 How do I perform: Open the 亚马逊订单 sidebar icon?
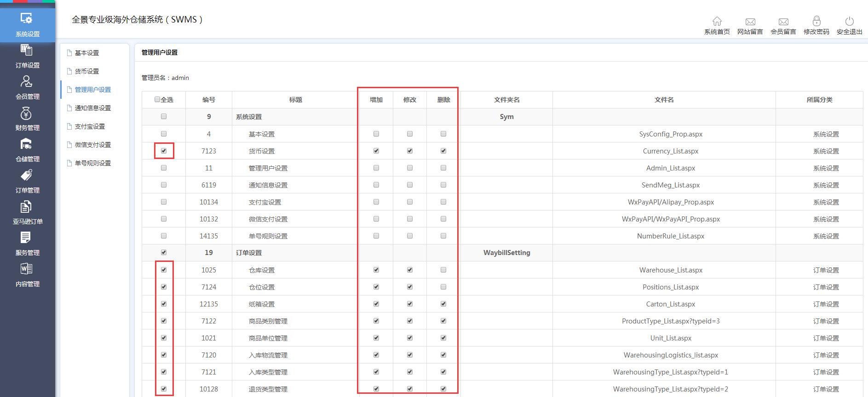[27, 207]
